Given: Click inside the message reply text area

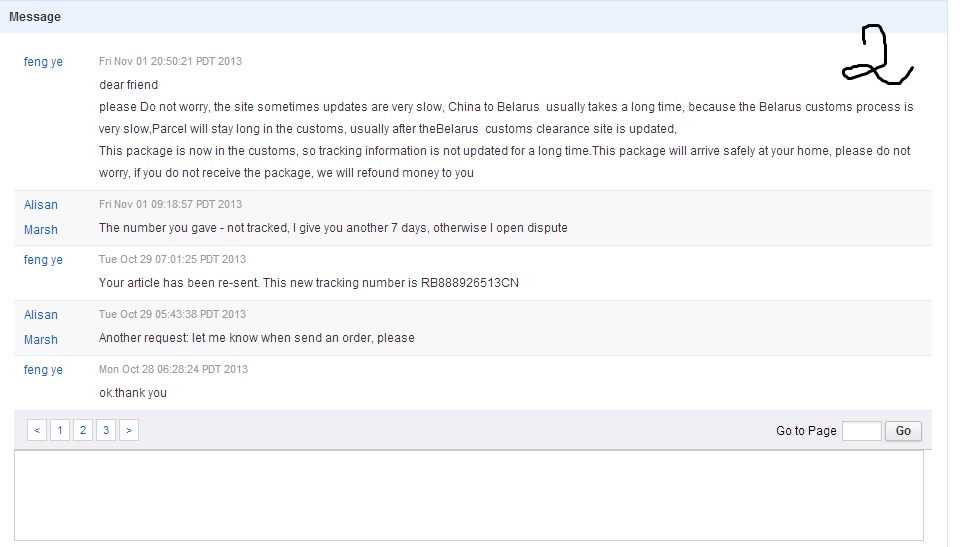Looking at the screenshot, I should (468, 496).
